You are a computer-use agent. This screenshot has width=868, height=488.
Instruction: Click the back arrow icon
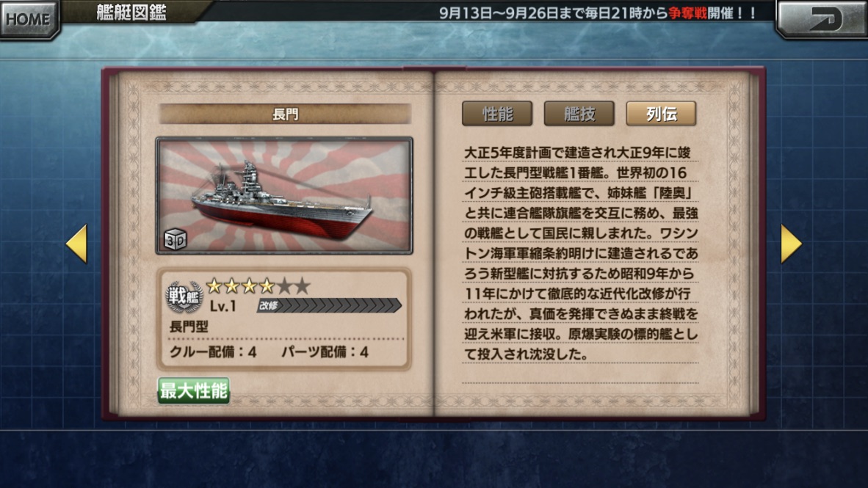[822, 19]
